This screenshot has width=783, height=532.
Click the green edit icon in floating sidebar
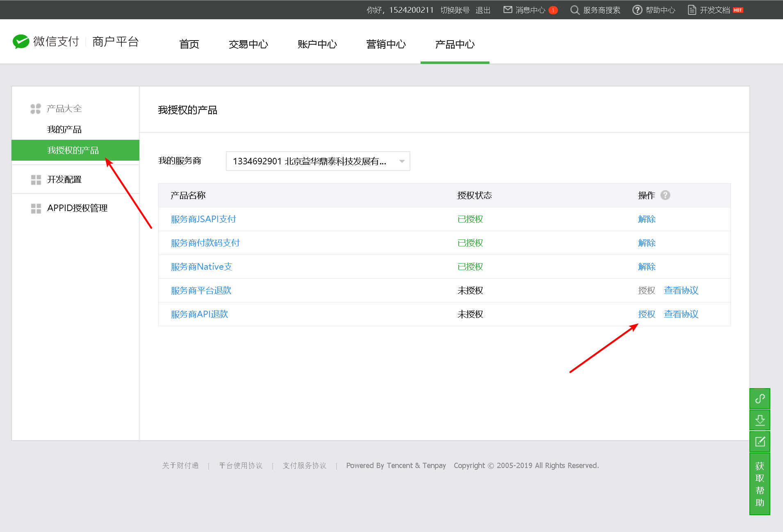tap(760, 441)
